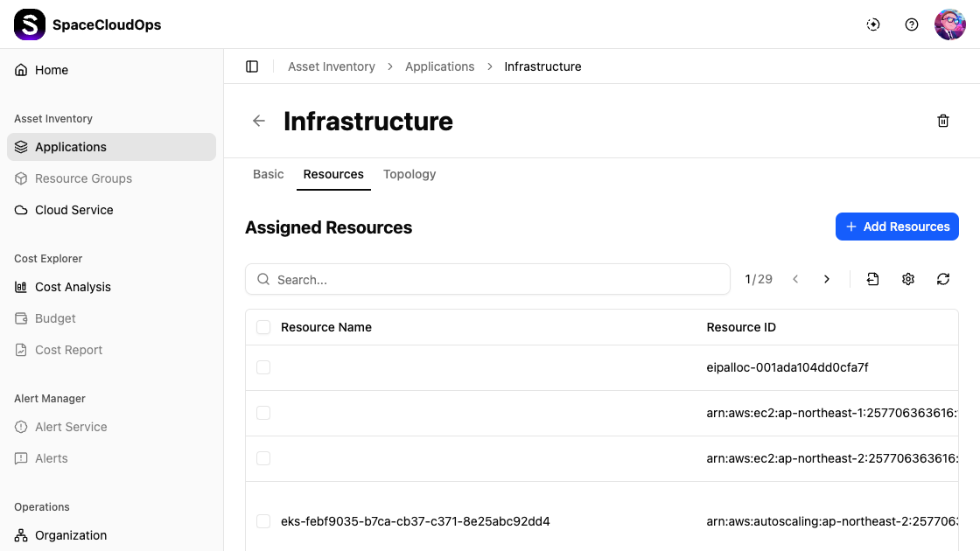This screenshot has height=551, width=980.
Task: Click the export file icon
Action: (872, 279)
